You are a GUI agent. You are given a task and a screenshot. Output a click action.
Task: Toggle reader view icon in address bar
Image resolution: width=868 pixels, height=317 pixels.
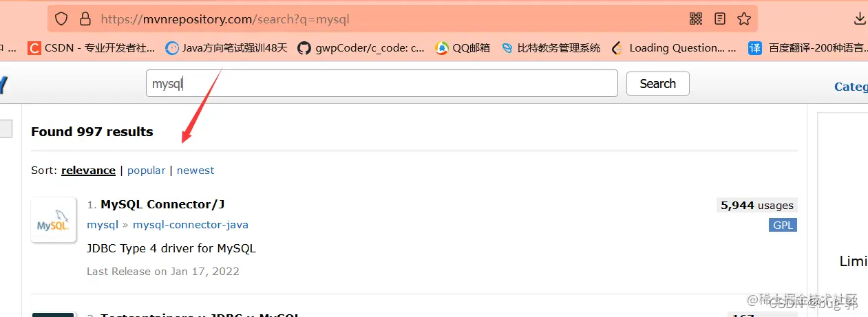[720, 19]
